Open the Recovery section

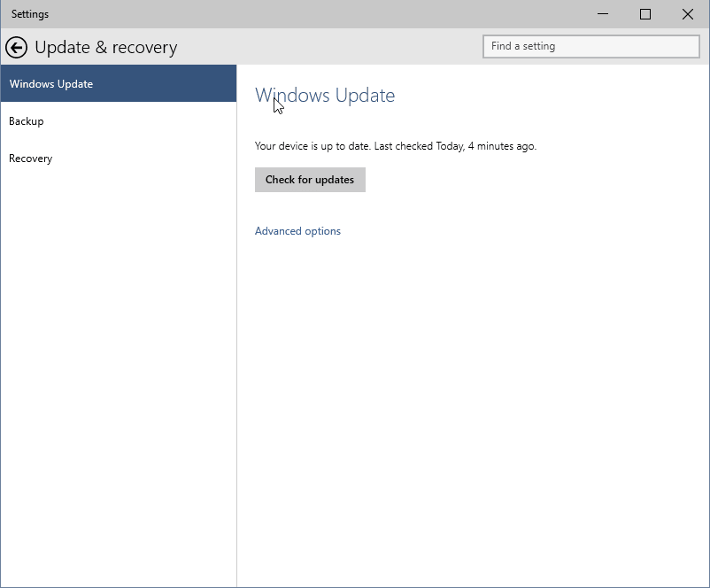(x=118, y=159)
